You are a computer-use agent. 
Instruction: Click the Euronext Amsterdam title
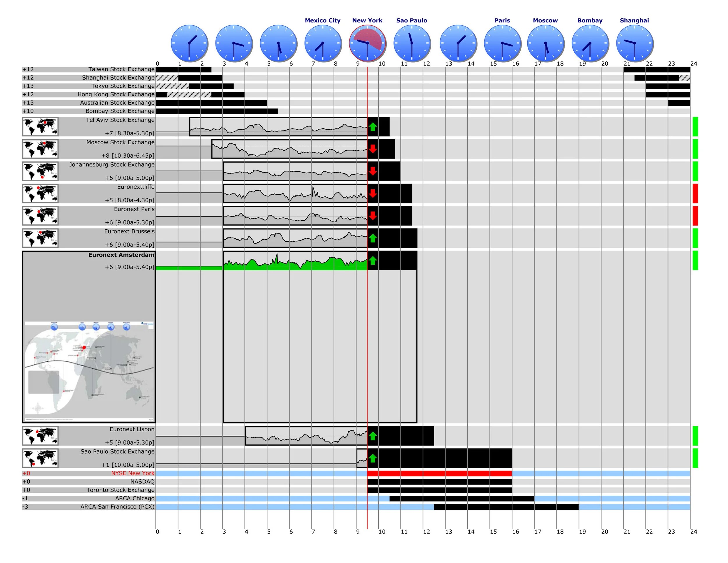pyautogui.click(x=121, y=255)
